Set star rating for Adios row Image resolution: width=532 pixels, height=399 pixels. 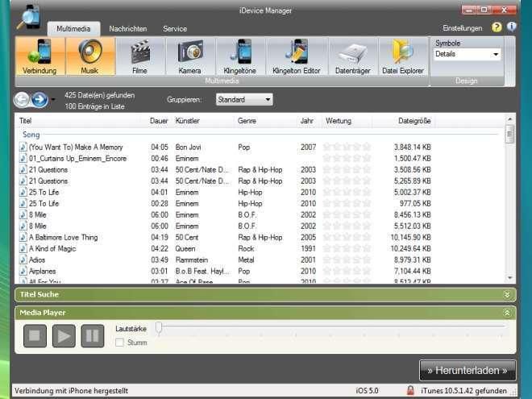(347, 260)
